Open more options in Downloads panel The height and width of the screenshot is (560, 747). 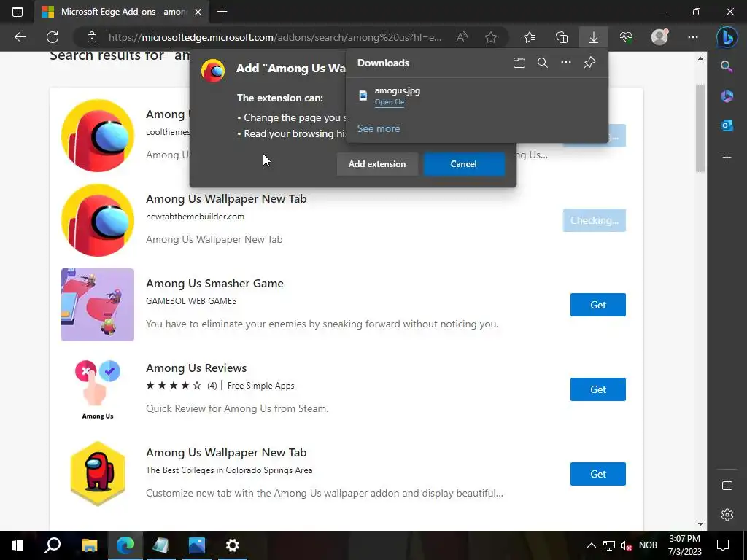click(x=566, y=63)
